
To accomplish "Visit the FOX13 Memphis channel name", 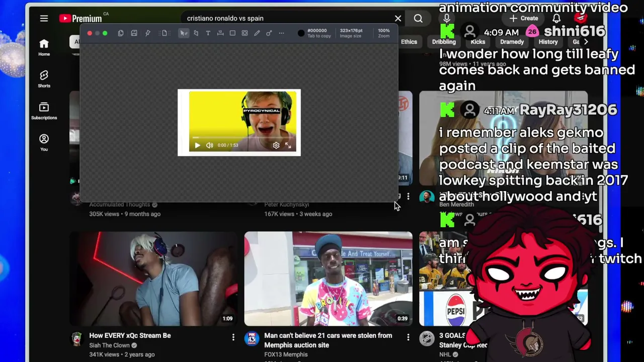I will pos(286,354).
